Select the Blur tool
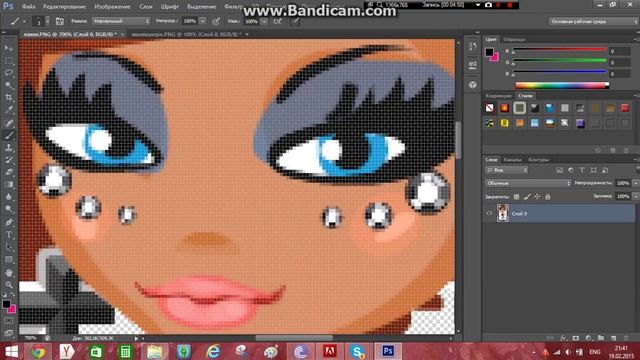The height and width of the screenshot is (360, 640). (9, 197)
